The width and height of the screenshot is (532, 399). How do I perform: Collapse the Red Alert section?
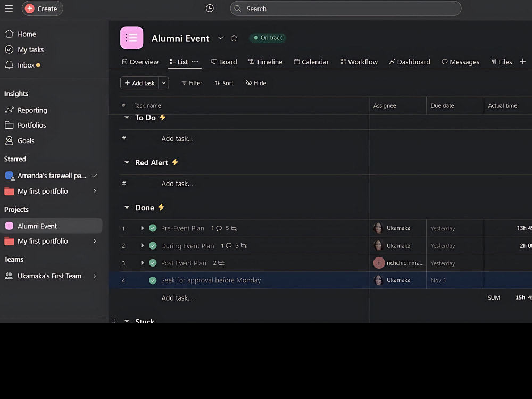tap(127, 162)
